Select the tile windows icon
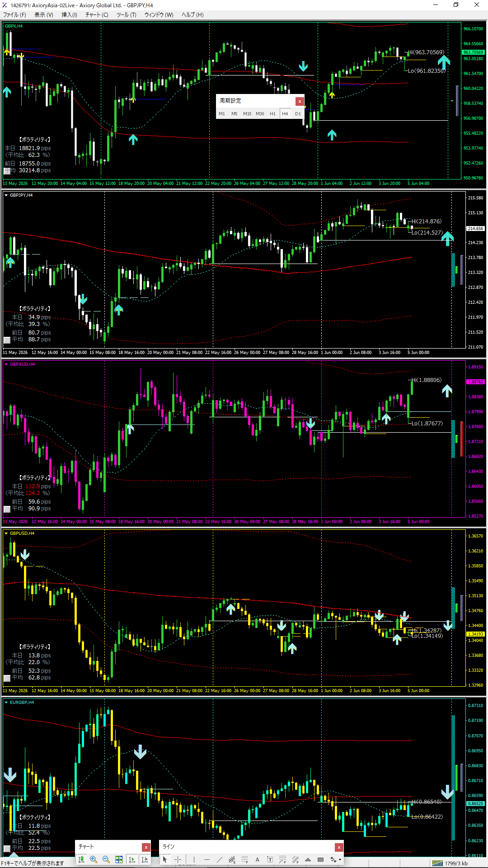 (x=119, y=859)
